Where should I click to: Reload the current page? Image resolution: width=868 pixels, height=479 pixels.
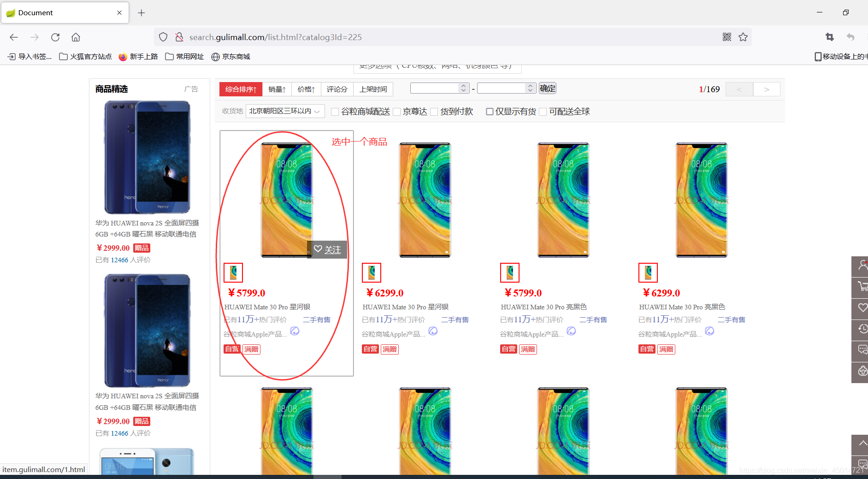coord(55,37)
